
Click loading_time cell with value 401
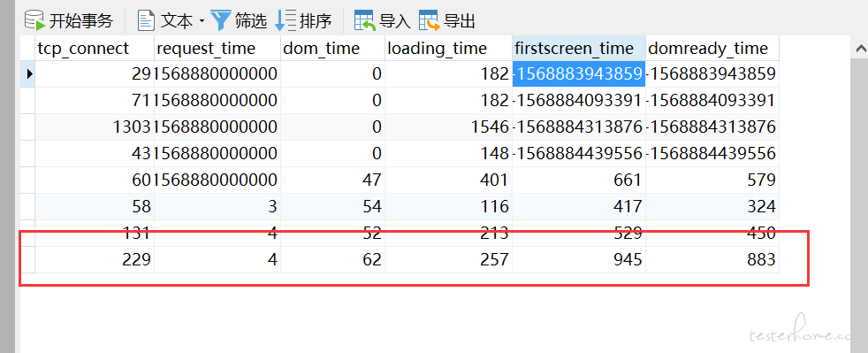[x=448, y=180]
